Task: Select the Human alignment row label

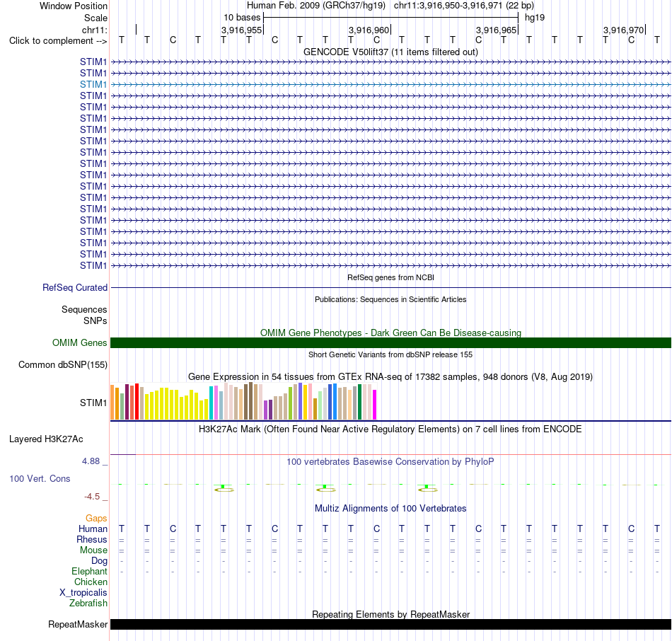Action: click(x=93, y=529)
